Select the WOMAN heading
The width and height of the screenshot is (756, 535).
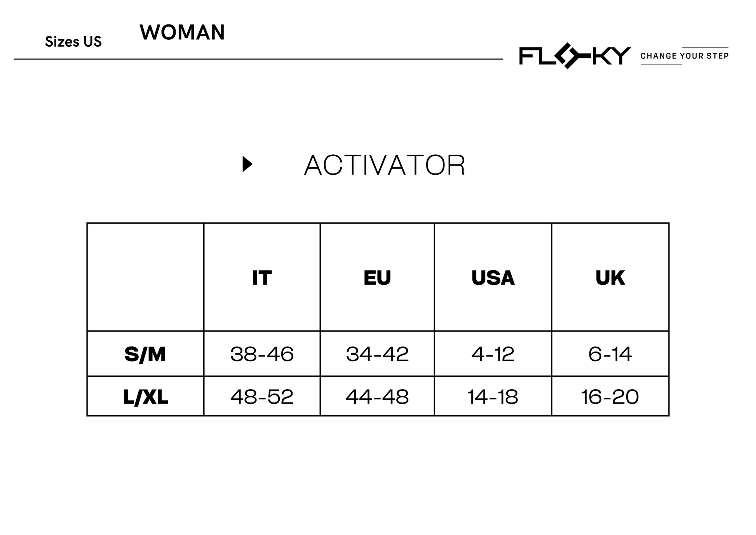pos(182,32)
